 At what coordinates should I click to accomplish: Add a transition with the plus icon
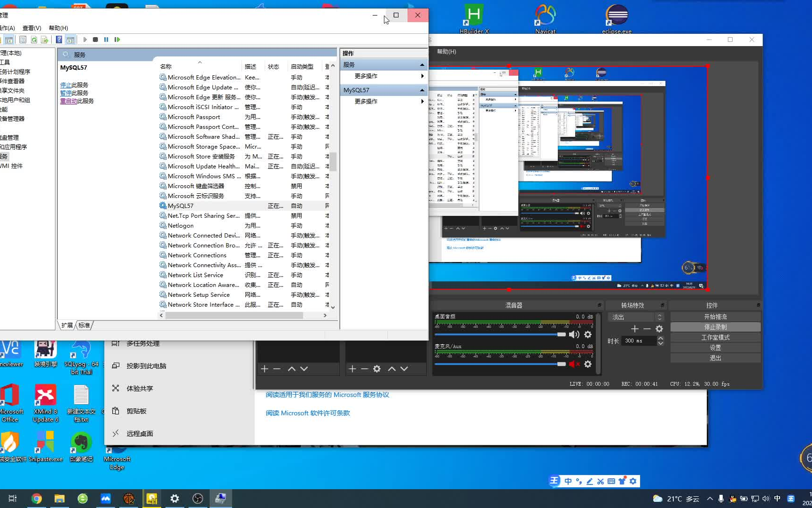pyautogui.click(x=635, y=329)
